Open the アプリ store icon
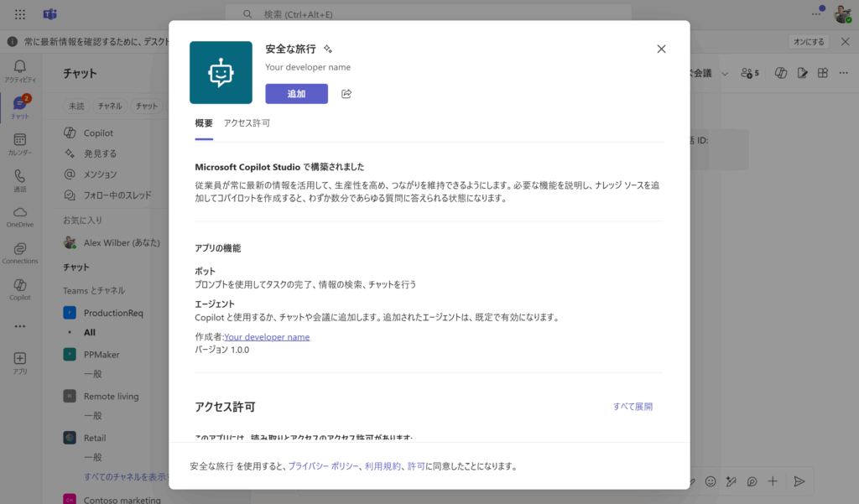 [20, 362]
